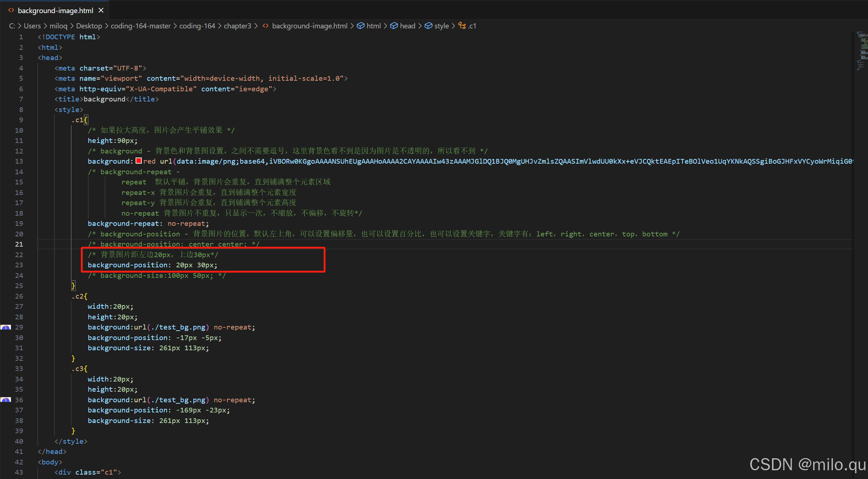Open the Desktop breadcrumb segment
This screenshot has width=868, height=479.
point(89,26)
